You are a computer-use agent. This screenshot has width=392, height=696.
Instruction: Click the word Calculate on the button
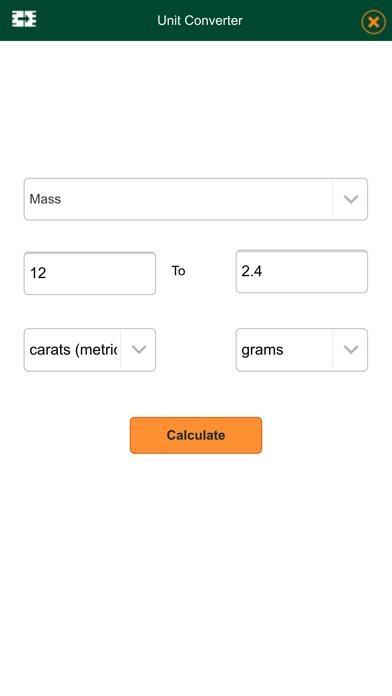point(196,435)
